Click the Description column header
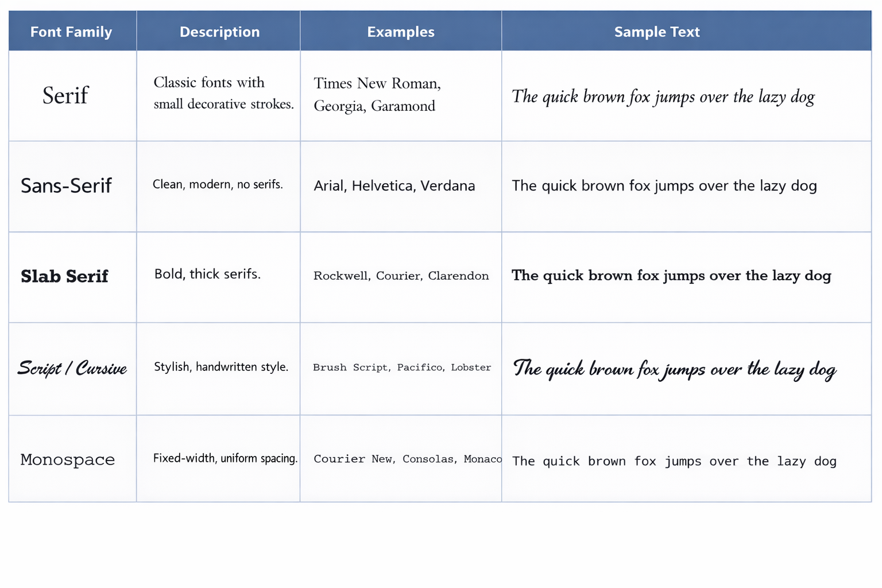882x588 pixels. (x=219, y=32)
